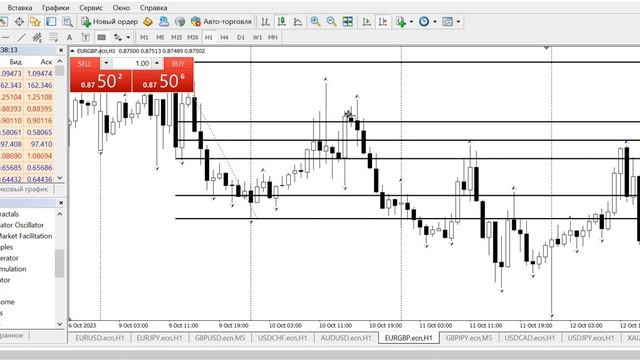The height and width of the screenshot is (360, 640).
Task: Click the arrows objects icon
Action: (x=118, y=38)
